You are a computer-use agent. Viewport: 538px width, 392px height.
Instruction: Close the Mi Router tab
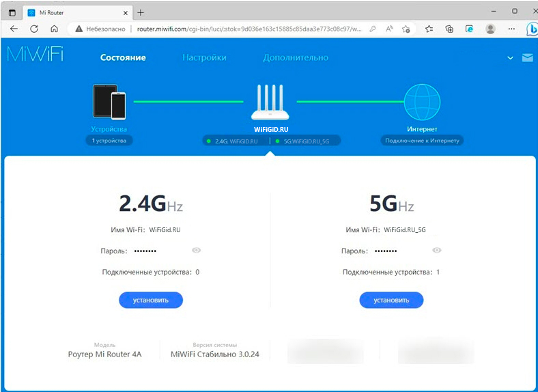[x=125, y=13]
